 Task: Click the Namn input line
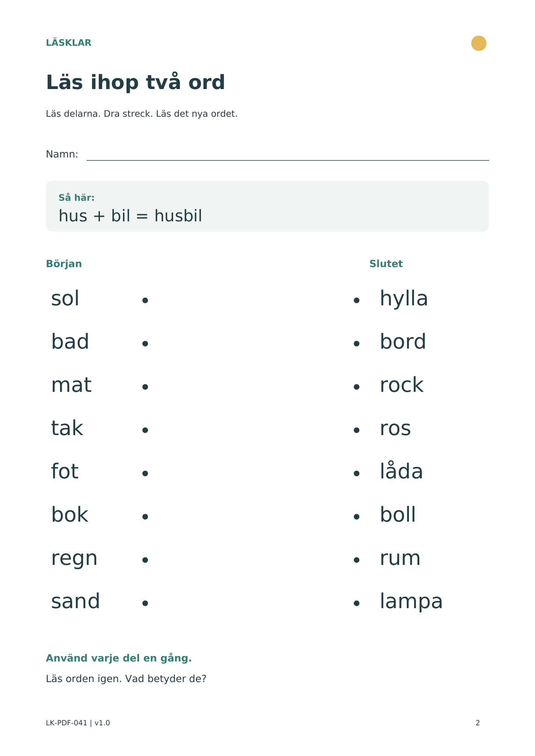(x=288, y=160)
